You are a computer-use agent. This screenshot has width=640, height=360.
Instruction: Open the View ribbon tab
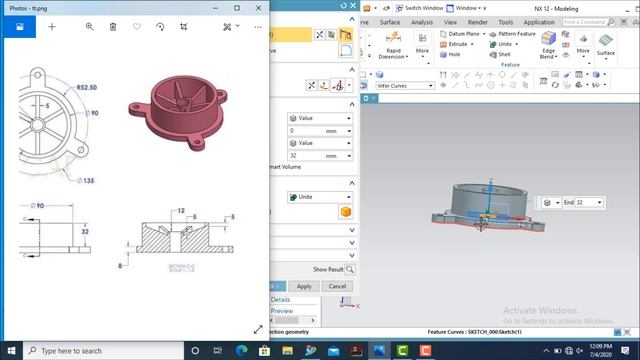[x=450, y=22]
